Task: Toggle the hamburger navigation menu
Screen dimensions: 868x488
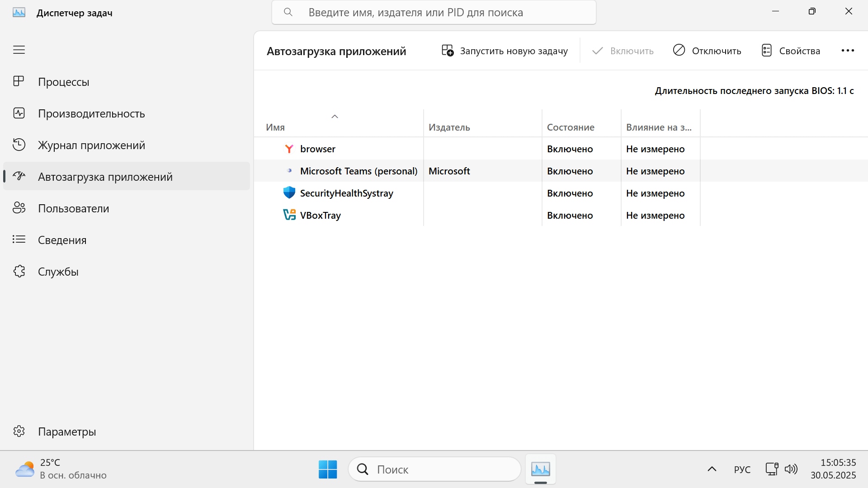Action: [19, 50]
